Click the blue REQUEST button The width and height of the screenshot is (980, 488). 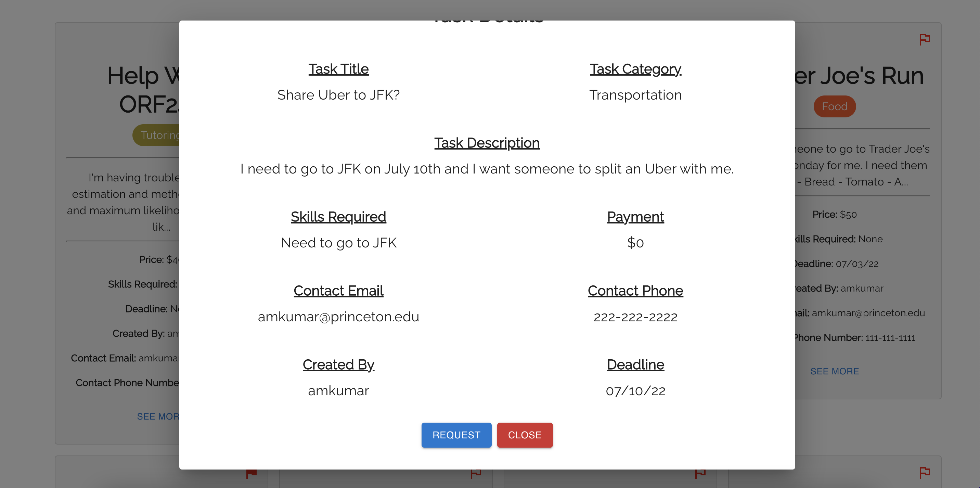click(456, 435)
